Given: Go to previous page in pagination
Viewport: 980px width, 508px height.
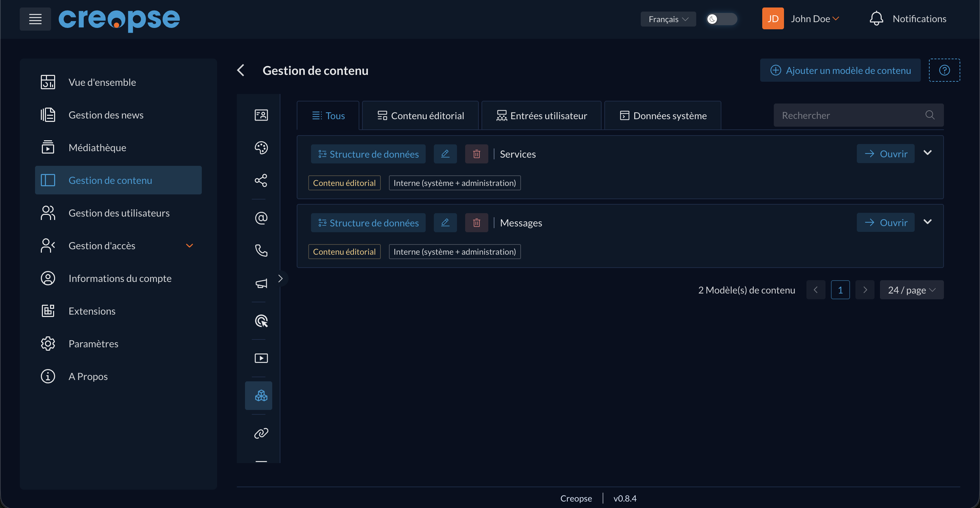Looking at the screenshot, I should [x=816, y=290].
